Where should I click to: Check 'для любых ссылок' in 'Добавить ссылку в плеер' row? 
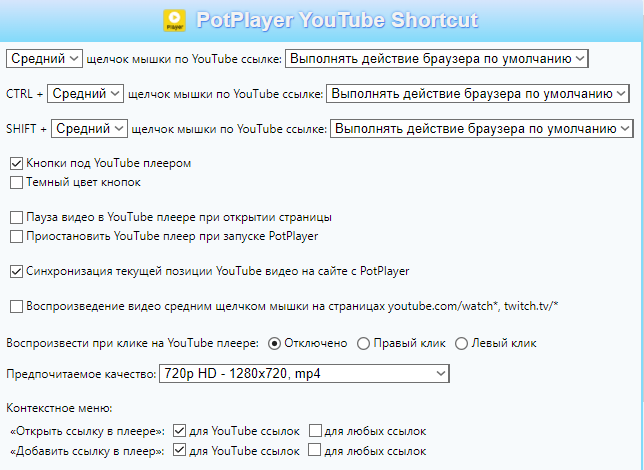315,450
